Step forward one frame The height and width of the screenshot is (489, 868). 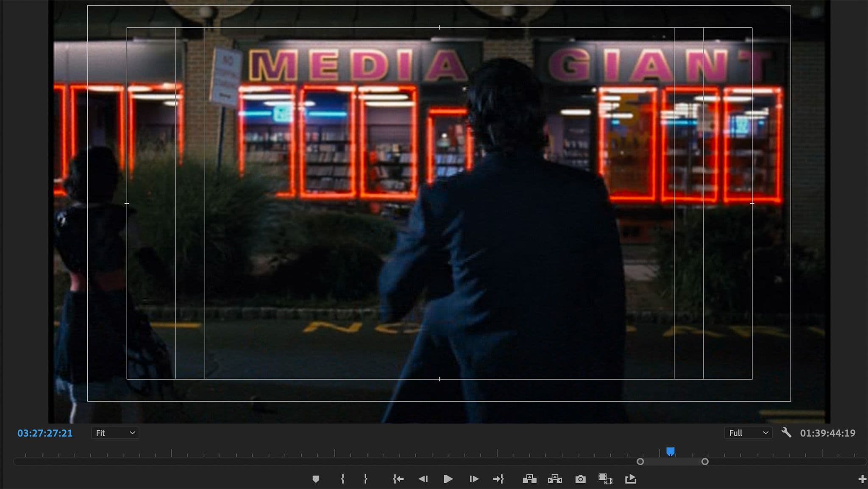(474, 479)
